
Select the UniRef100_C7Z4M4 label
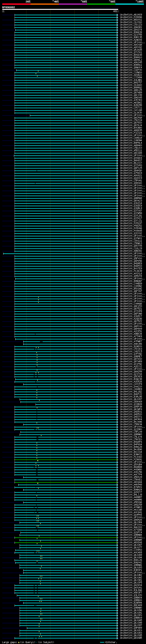tap(131, 77)
